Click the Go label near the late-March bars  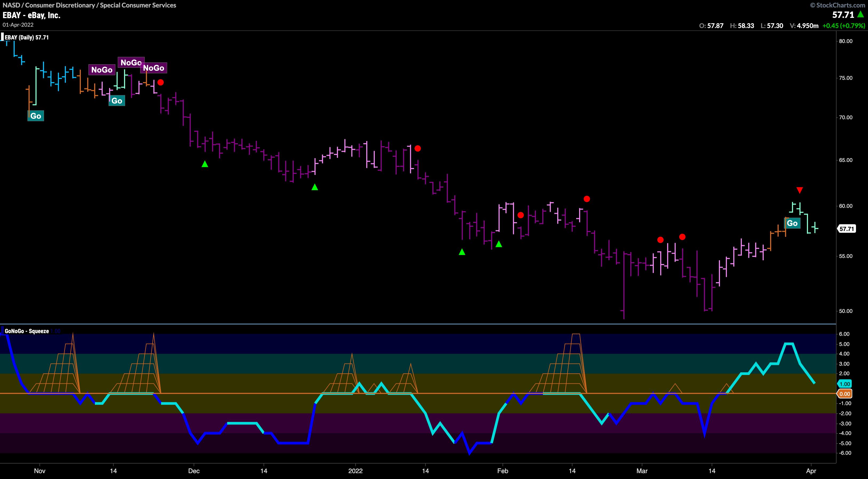792,223
